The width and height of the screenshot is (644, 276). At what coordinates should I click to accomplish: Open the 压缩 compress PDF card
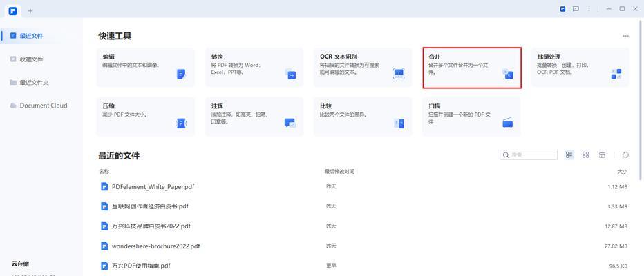[x=146, y=117]
